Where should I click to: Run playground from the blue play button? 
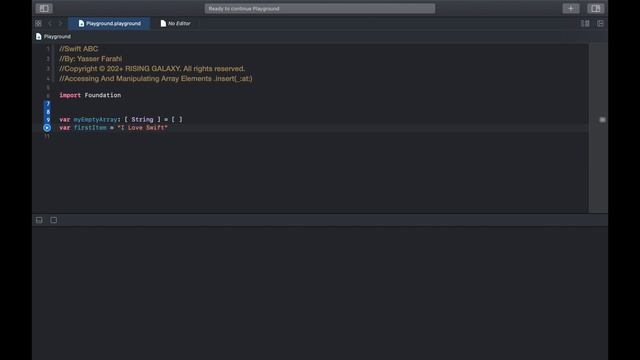(x=47, y=128)
